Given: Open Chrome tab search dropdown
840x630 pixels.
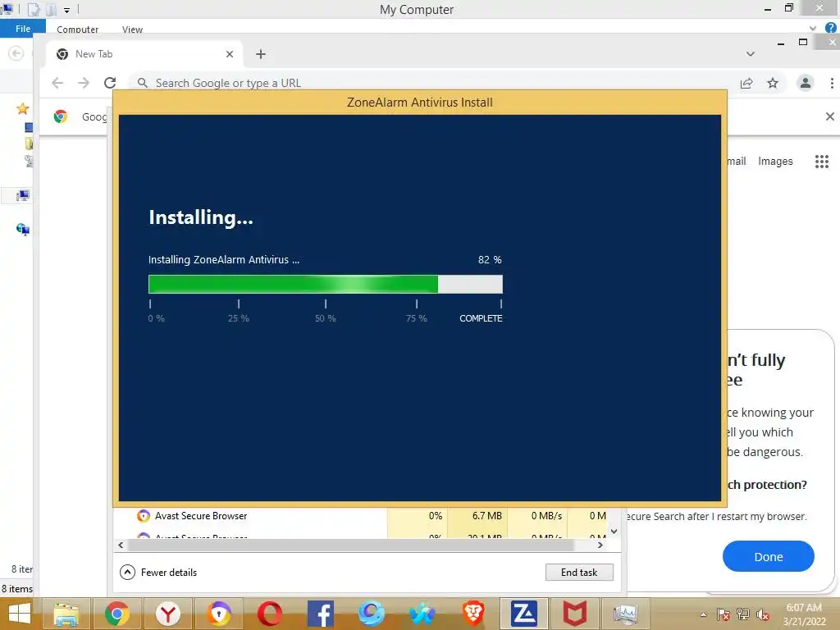Looking at the screenshot, I should click(x=751, y=54).
